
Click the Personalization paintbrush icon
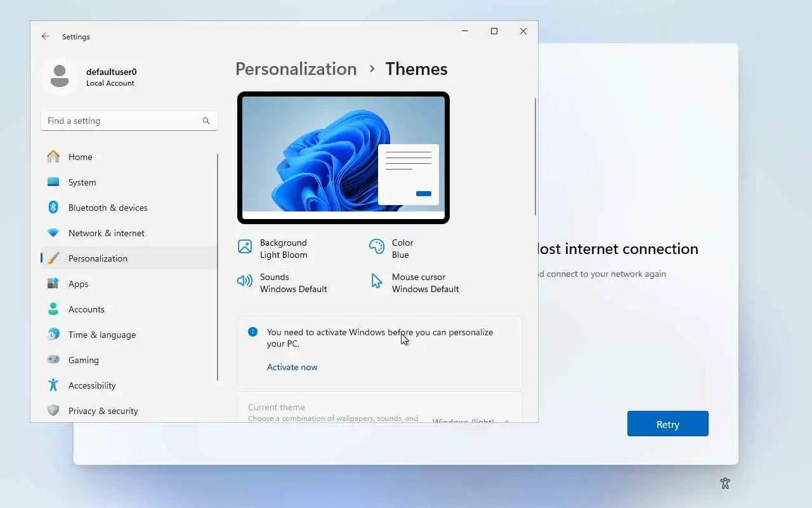coord(53,258)
